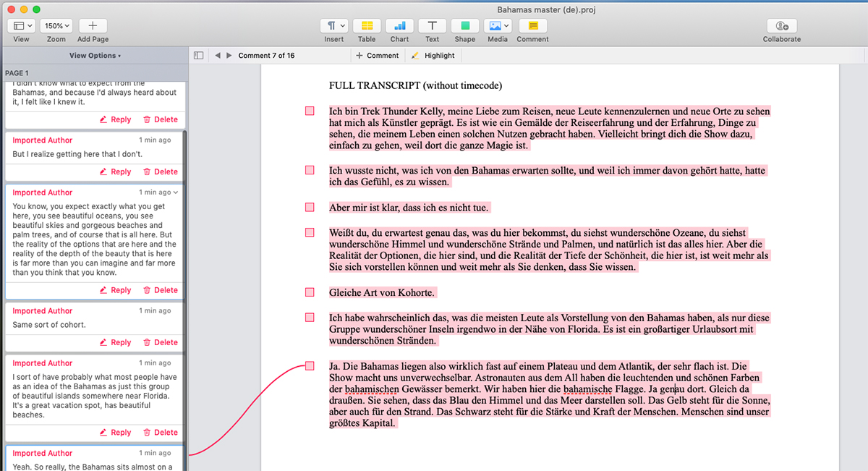
Task: Click the Comment toolbar icon
Action: pos(532,25)
